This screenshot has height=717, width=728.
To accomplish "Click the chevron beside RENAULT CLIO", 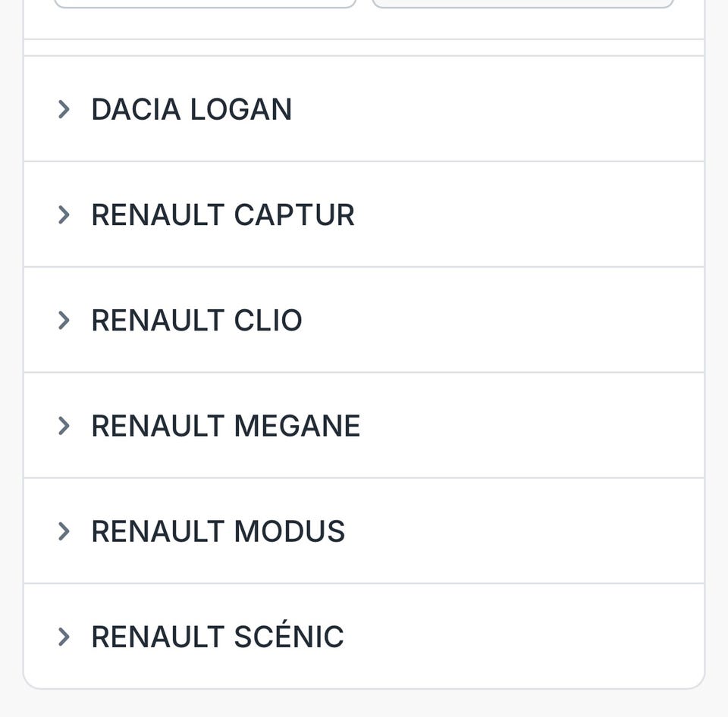I will [64, 320].
